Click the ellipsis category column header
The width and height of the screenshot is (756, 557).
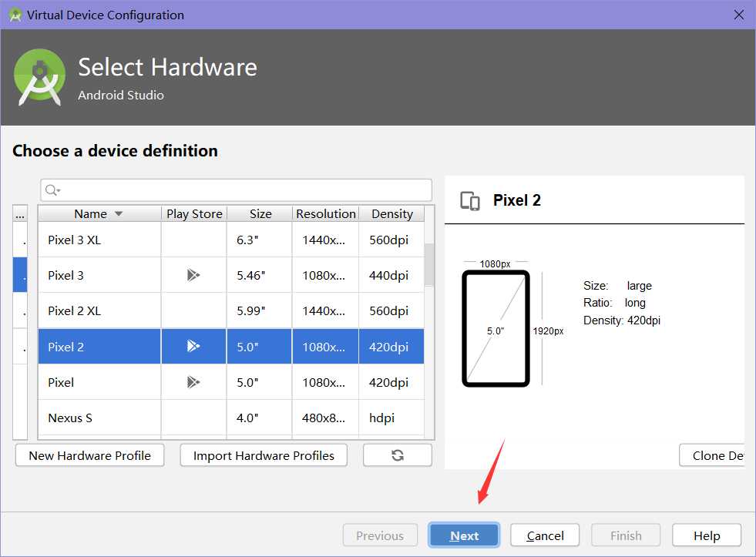[20, 213]
